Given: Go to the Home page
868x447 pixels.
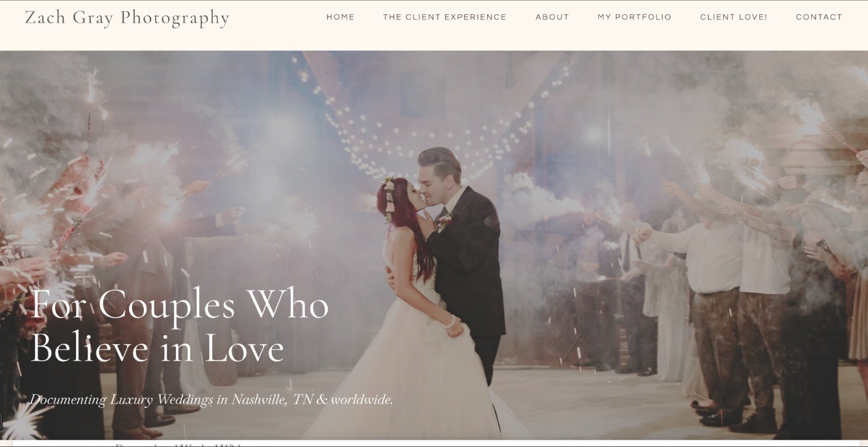Looking at the screenshot, I should tap(341, 17).
